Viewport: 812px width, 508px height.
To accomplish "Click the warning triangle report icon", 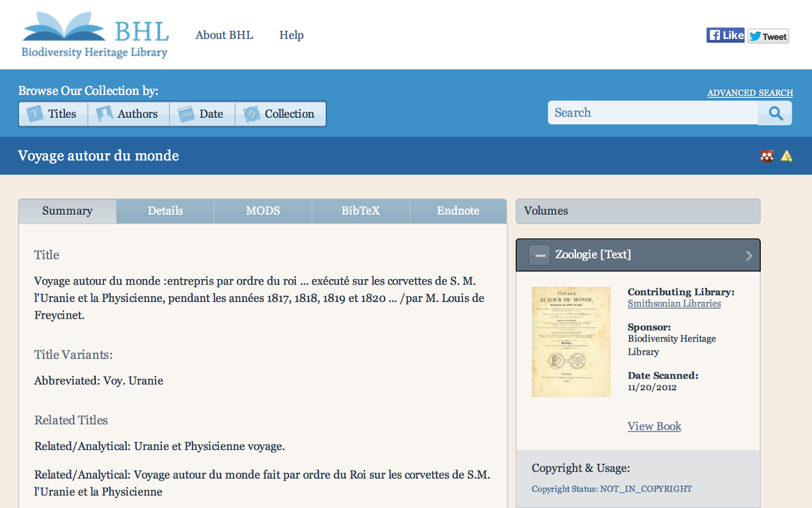I will pos(787,156).
